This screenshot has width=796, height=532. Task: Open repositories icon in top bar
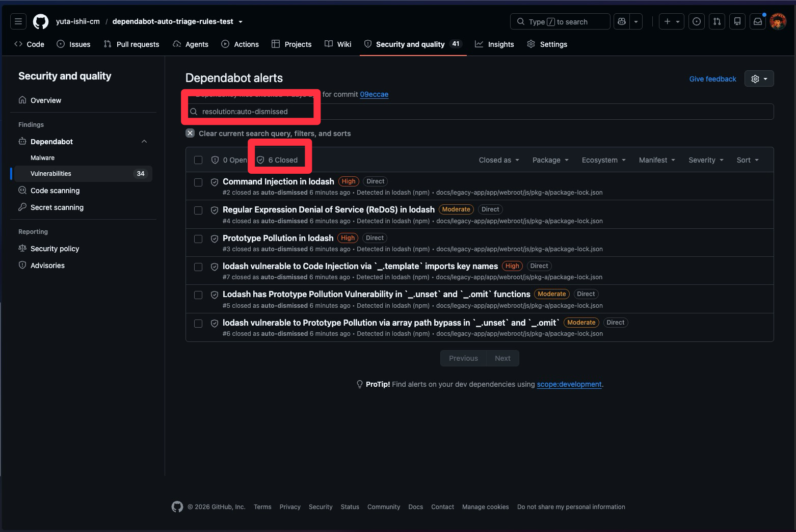pyautogui.click(x=737, y=21)
